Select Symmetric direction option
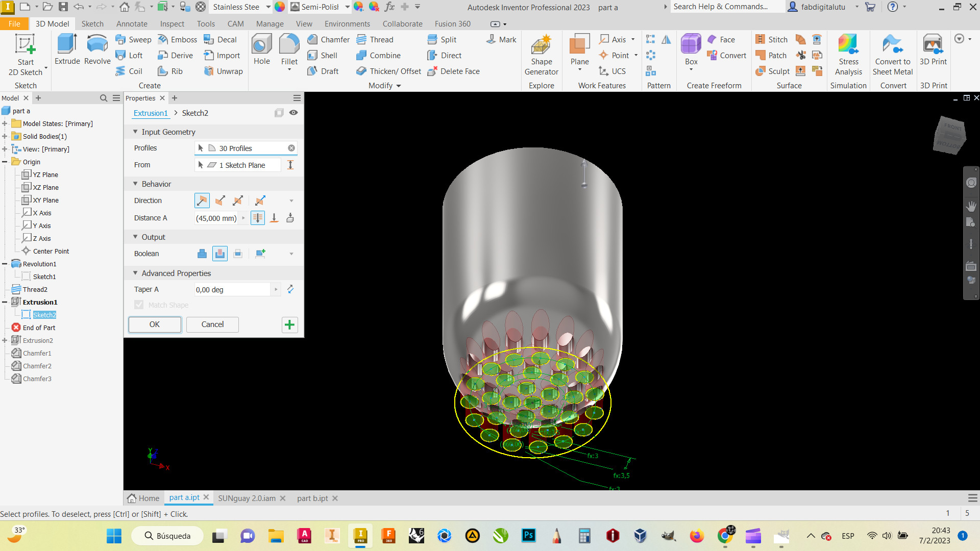 [238, 201]
